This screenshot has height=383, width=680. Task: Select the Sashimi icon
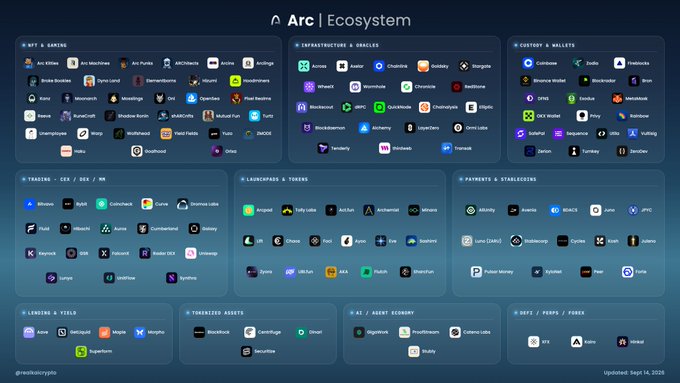411,241
